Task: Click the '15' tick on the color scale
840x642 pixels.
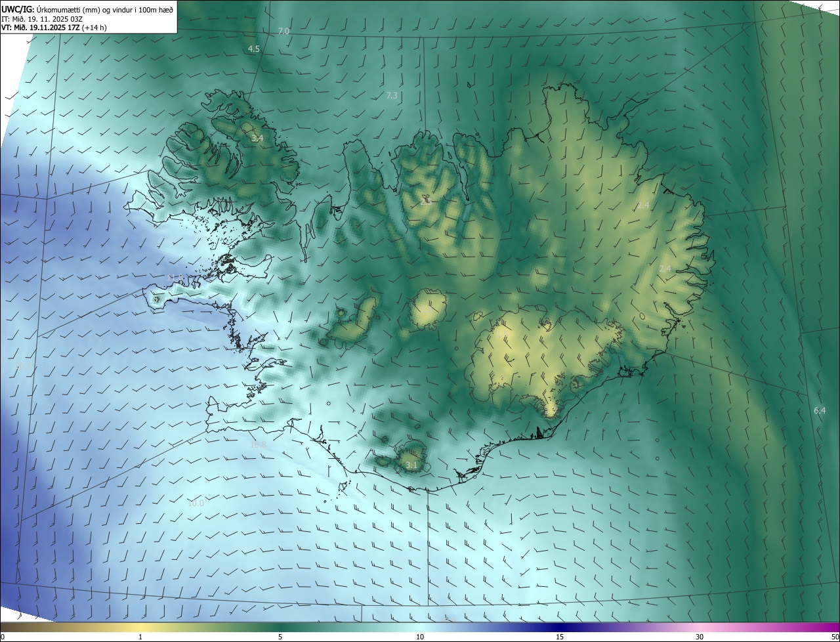Action: [560, 637]
